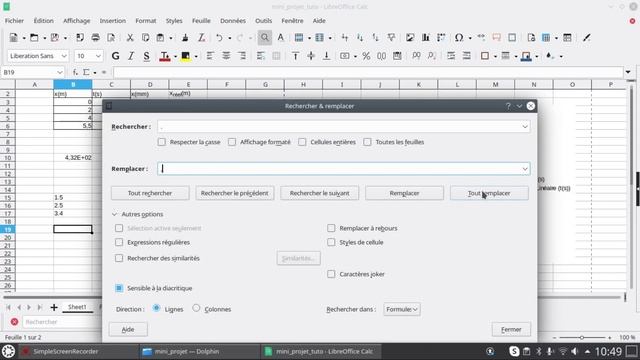Toggle Underline S formatting icon

147,56
